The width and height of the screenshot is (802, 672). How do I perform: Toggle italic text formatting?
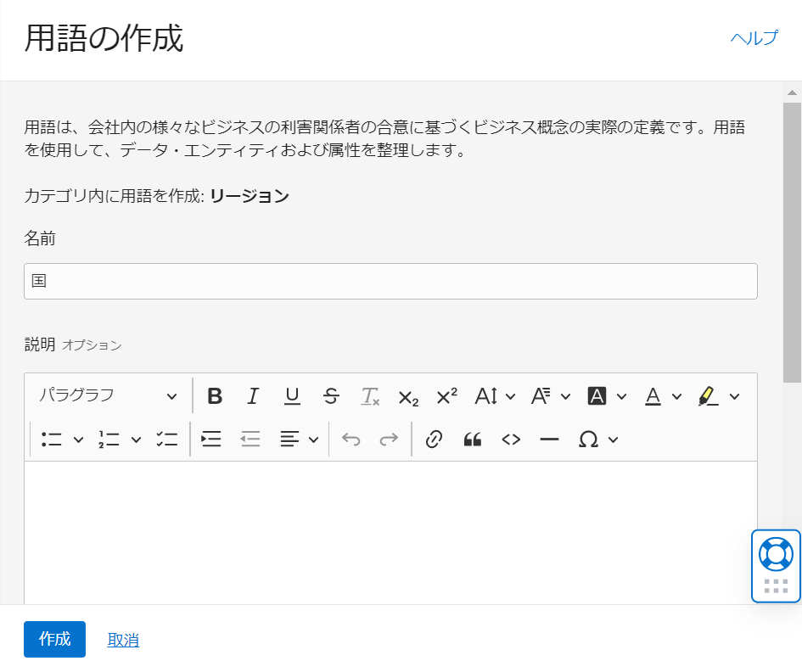point(252,396)
